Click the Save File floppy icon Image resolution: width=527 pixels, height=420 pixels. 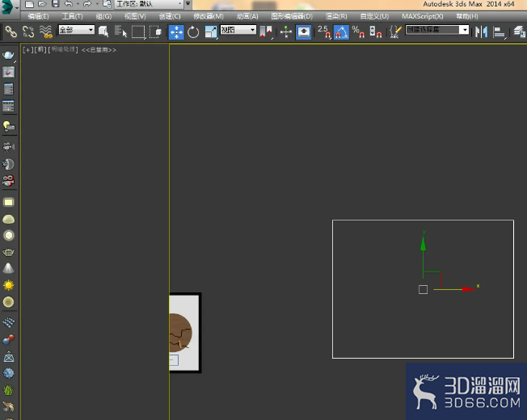pos(56,4)
